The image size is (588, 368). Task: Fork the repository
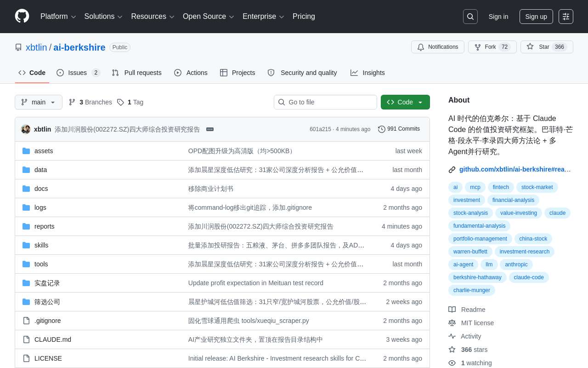492,47
